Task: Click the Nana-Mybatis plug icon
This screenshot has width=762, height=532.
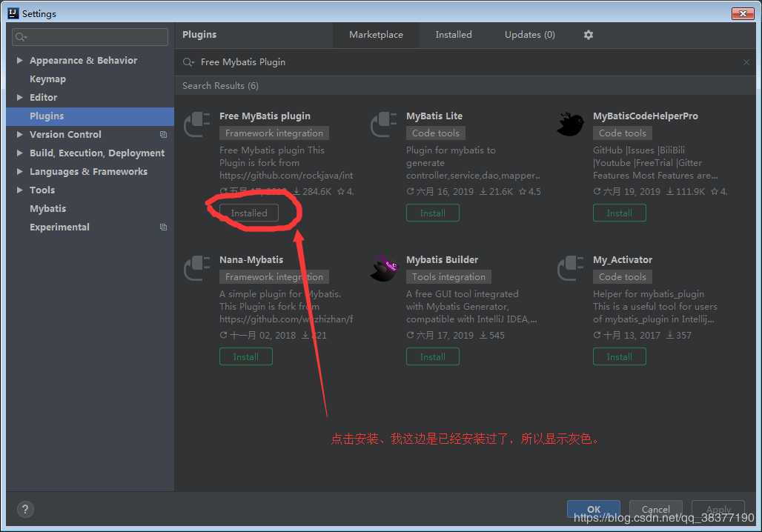Action: click(197, 268)
